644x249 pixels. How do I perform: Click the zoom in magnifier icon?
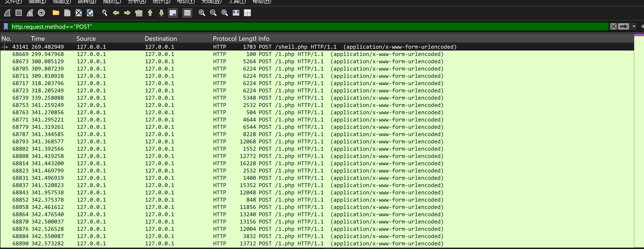click(x=201, y=13)
